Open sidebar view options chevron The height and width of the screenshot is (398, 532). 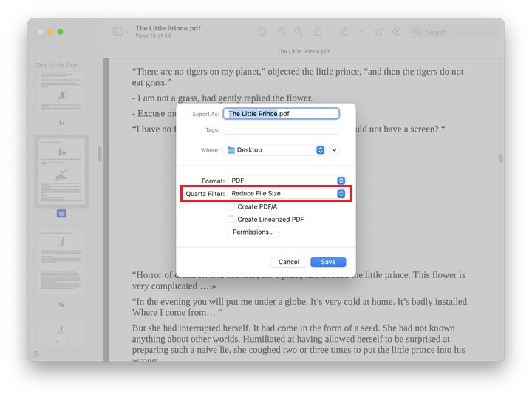pyautogui.click(x=127, y=32)
